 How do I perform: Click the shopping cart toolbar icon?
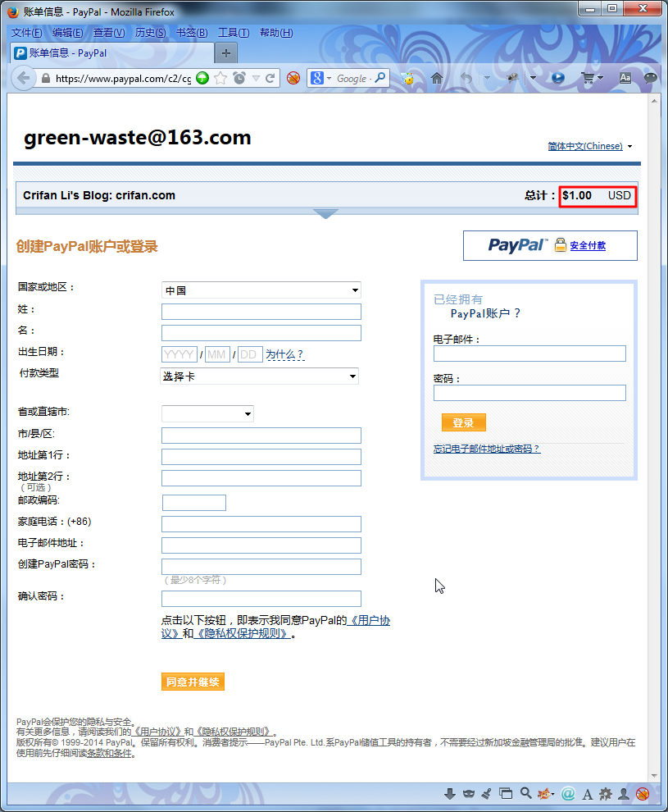coord(588,78)
